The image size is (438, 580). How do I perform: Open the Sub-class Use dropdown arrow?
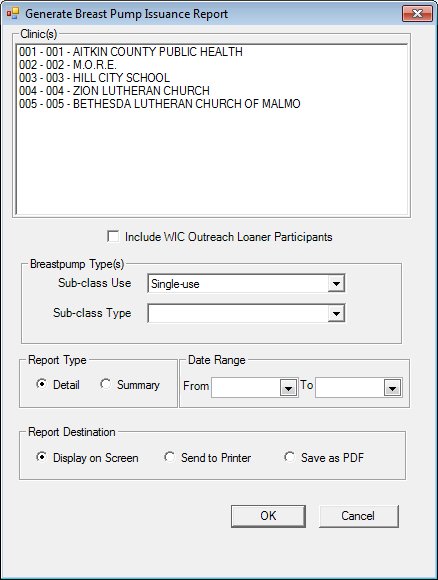coord(336,284)
